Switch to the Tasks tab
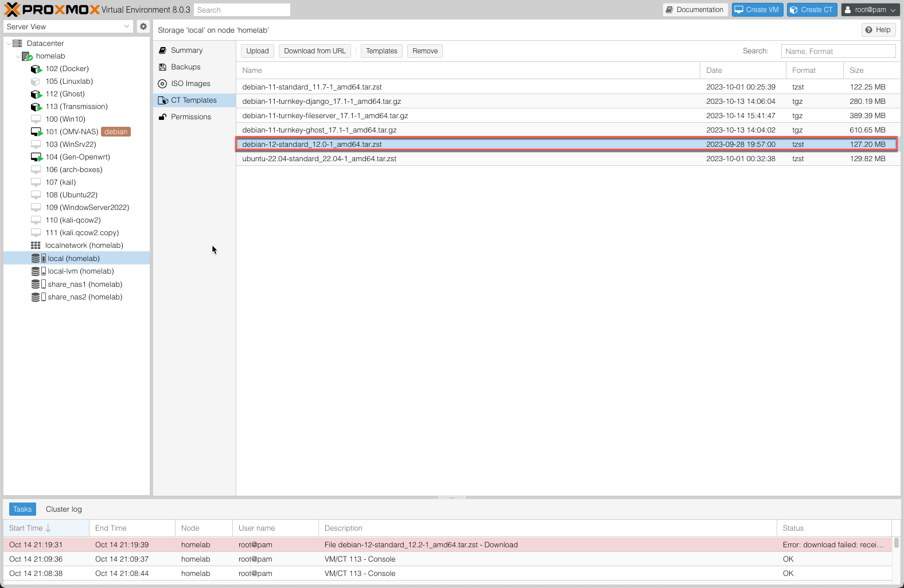904x588 pixels. [22, 509]
